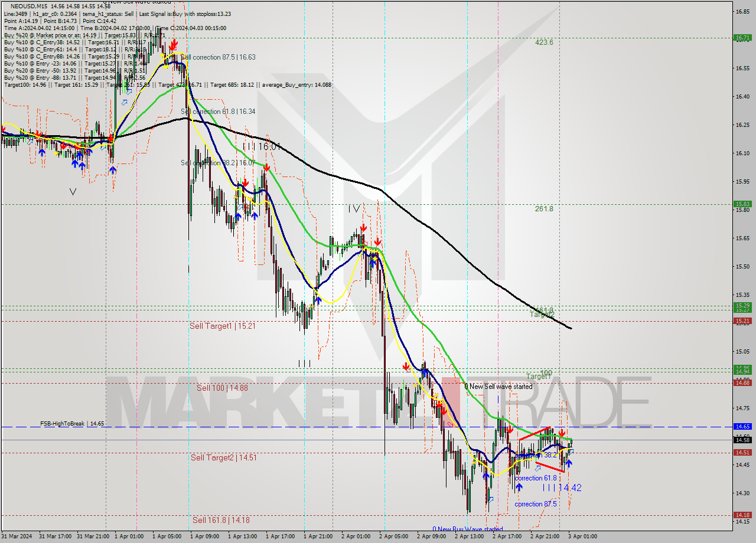Select 'Sell correction 87.5 | 16.63' label

tap(218, 57)
